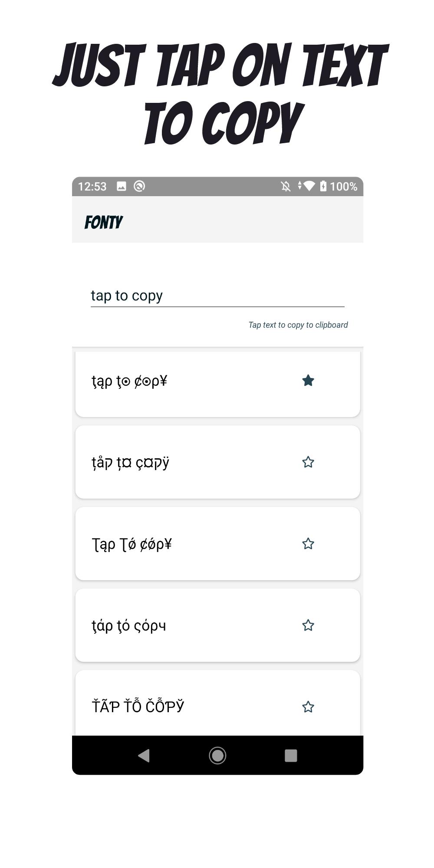
Task: Copy the "ţáρ ţó ςóρч" styled text
Action: click(129, 626)
